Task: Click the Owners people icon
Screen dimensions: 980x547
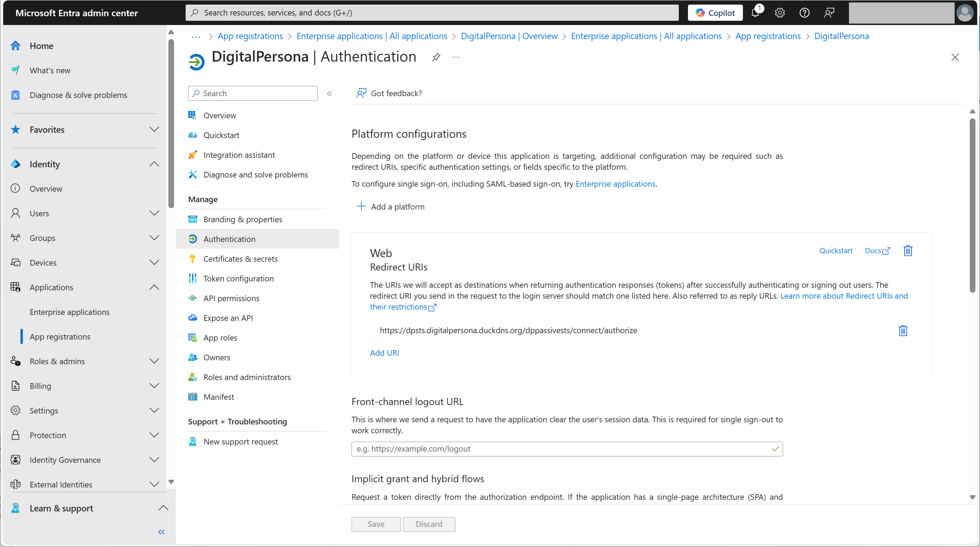Action: click(x=192, y=357)
